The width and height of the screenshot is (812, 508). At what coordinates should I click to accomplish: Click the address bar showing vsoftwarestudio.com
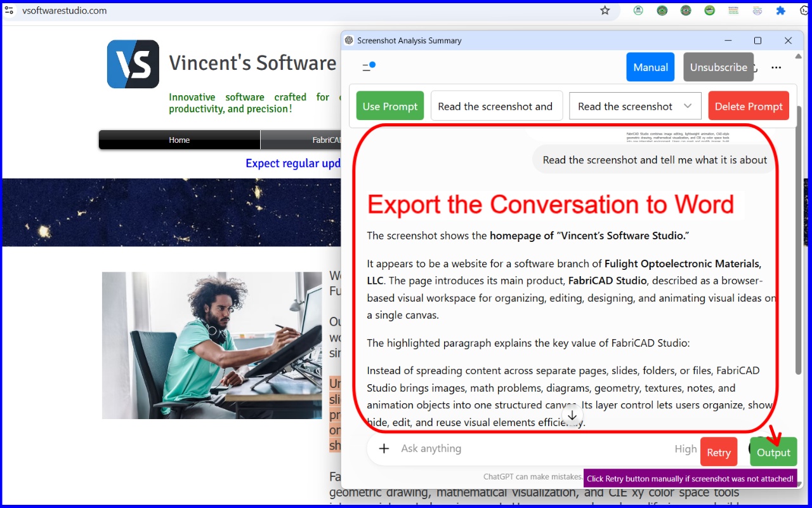click(304, 10)
